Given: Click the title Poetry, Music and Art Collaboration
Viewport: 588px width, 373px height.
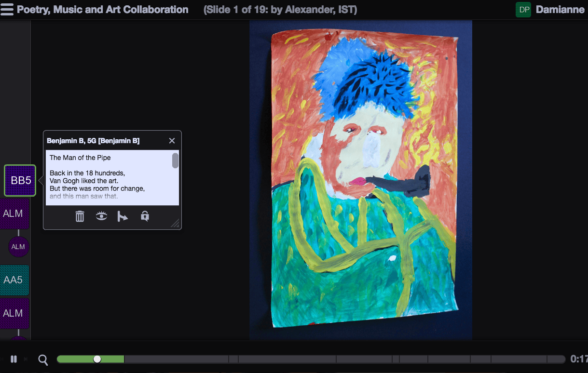Looking at the screenshot, I should 102,10.
